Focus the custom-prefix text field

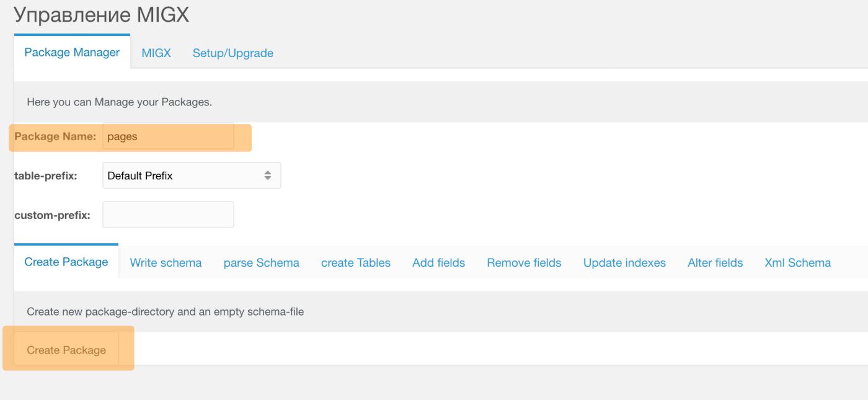[x=168, y=215]
